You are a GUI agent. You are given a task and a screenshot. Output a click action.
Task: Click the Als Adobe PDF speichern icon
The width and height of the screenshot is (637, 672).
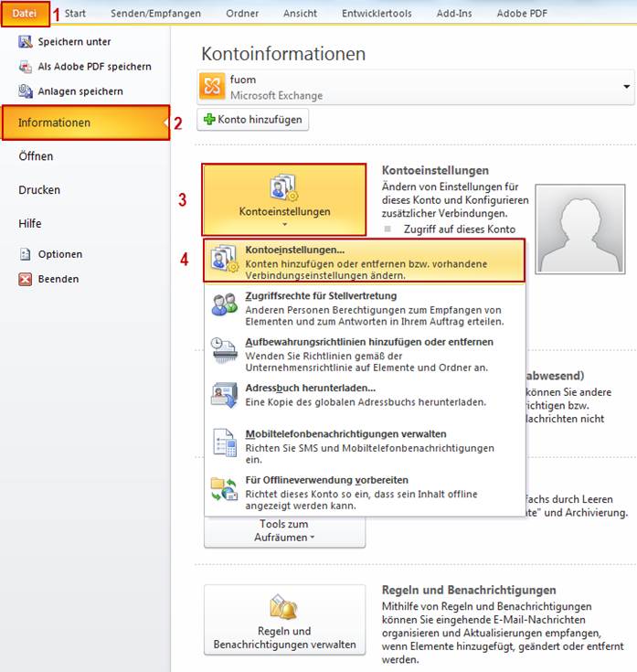(26, 67)
